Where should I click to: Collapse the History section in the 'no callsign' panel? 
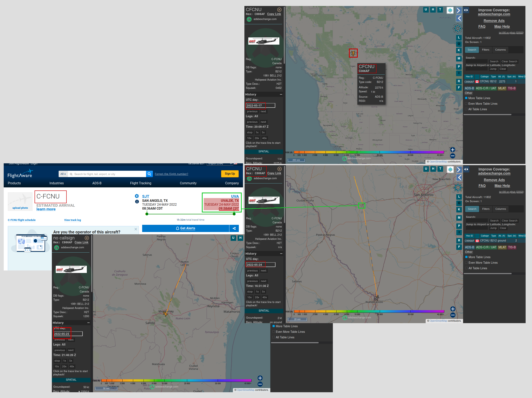point(88,323)
